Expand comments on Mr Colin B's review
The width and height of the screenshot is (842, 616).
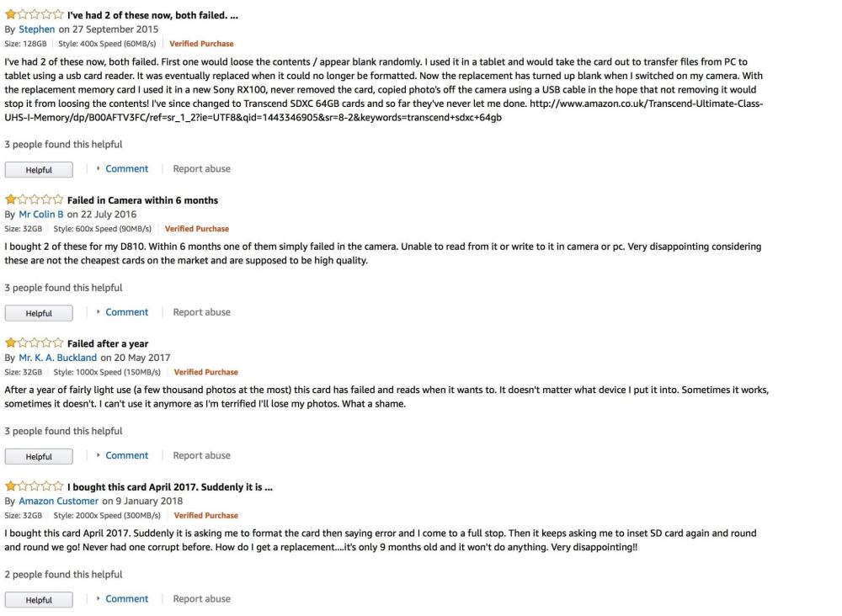126,312
